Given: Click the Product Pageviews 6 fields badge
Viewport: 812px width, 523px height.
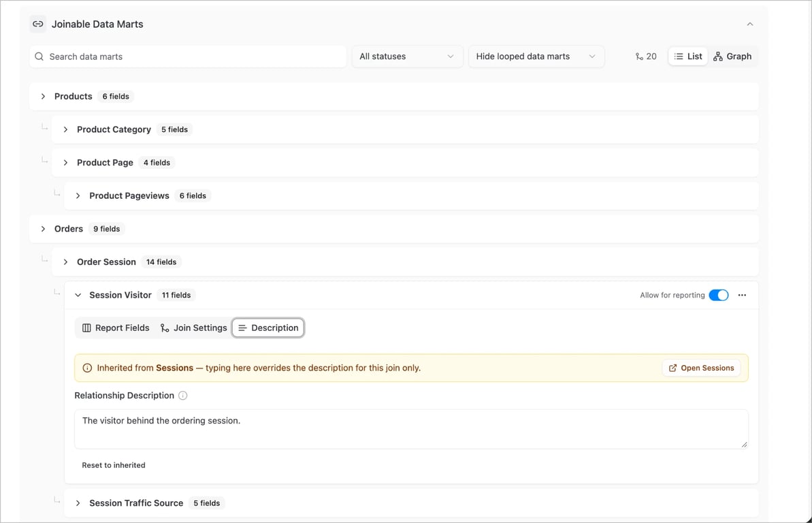Looking at the screenshot, I should [193, 196].
